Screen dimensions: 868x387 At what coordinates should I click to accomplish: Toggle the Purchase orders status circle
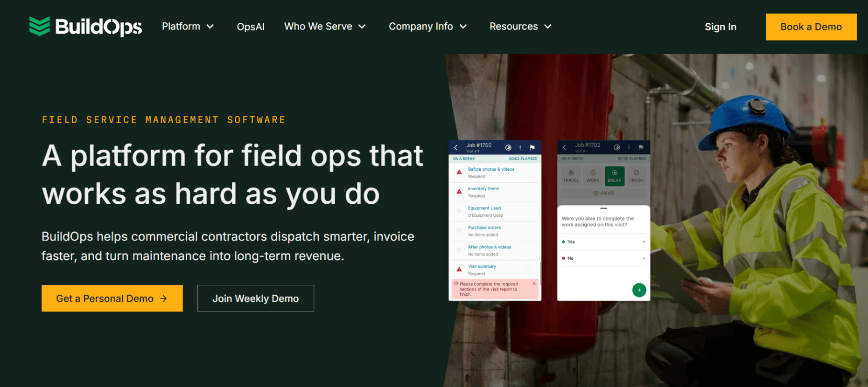coord(459,231)
